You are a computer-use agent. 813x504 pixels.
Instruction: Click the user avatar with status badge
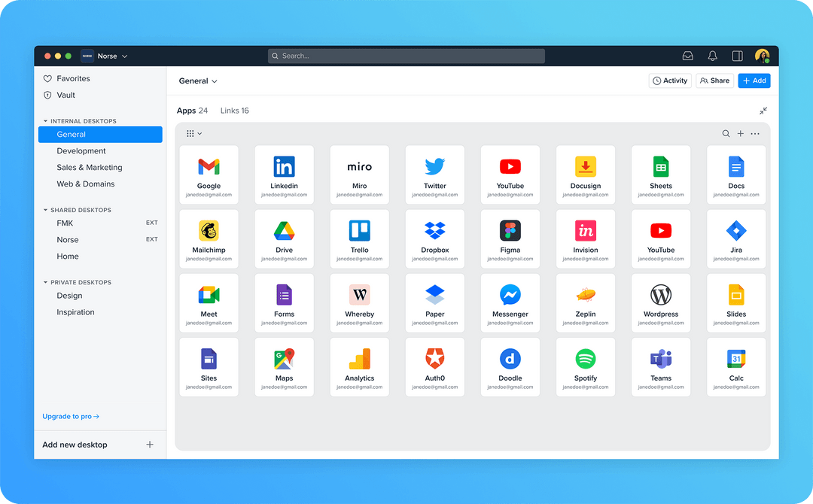[x=762, y=55]
